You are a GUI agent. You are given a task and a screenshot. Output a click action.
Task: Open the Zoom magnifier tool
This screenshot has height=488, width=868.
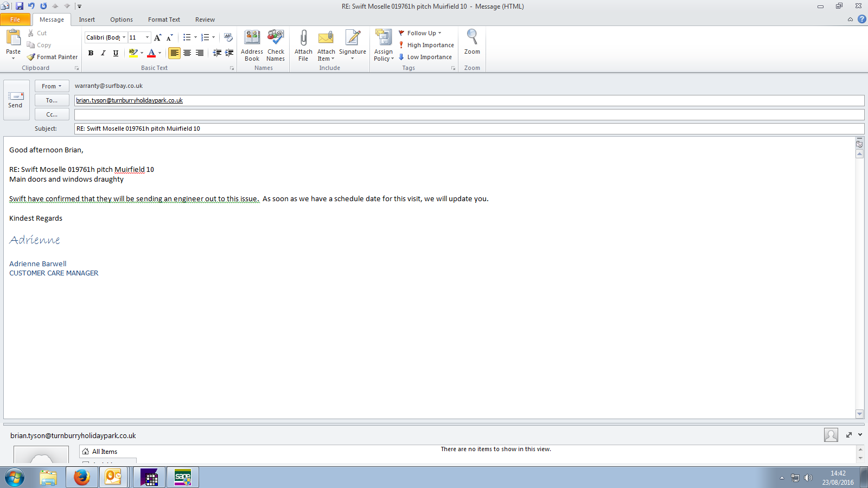point(472,42)
